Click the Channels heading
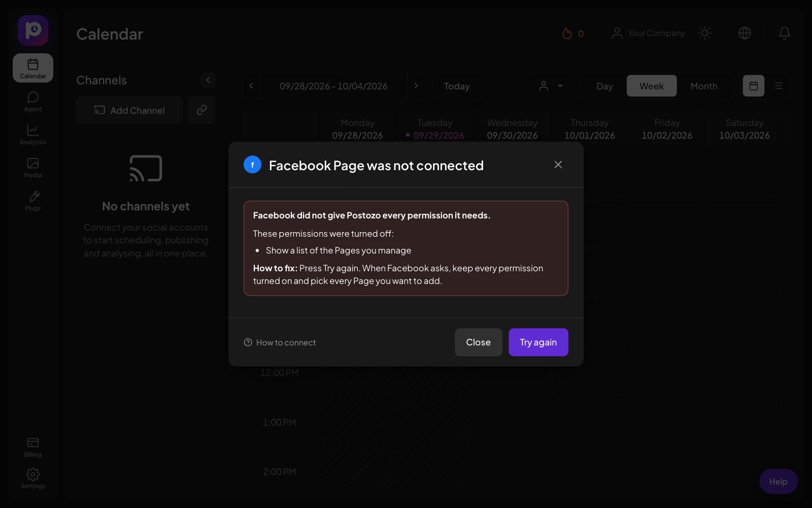Screen dimensions: 812x508 pos(101,80)
